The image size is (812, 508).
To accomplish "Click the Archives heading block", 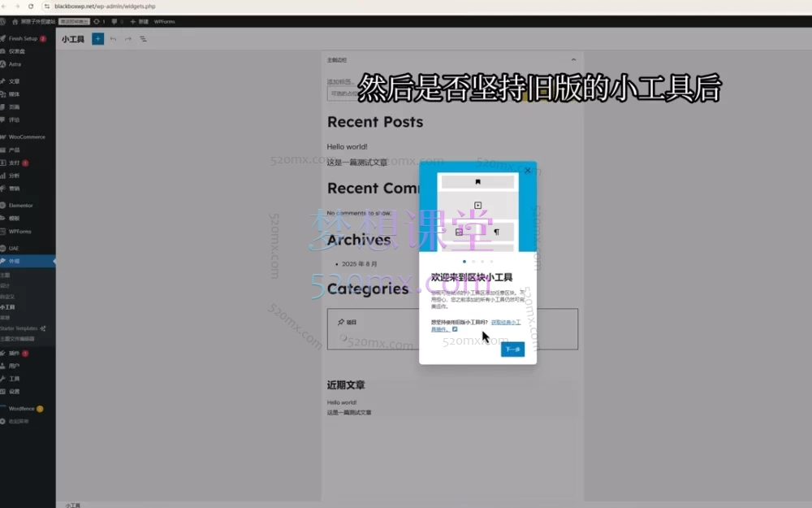I will tap(359, 240).
